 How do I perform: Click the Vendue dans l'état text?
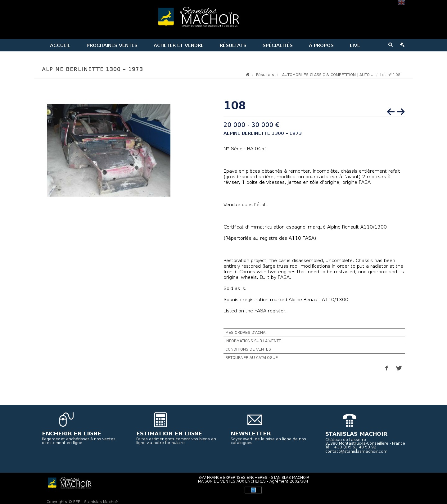pos(245,205)
